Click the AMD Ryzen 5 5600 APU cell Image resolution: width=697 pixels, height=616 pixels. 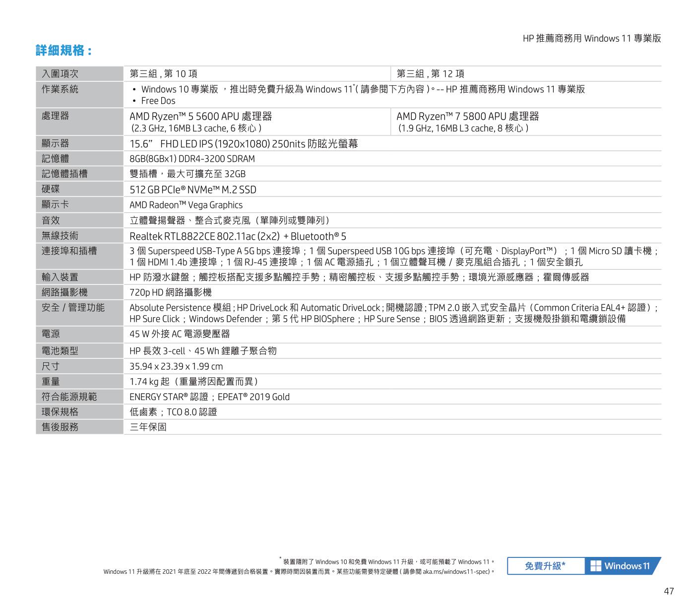pos(200,117)
